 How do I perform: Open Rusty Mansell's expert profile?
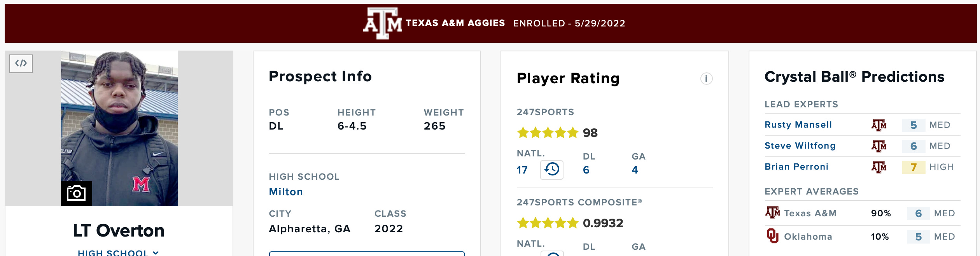pyautogui.click(x=798, y=124)
